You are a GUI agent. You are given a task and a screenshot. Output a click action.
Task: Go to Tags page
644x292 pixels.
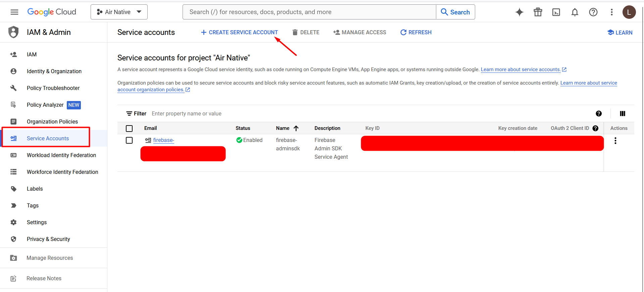click(33, 205)
